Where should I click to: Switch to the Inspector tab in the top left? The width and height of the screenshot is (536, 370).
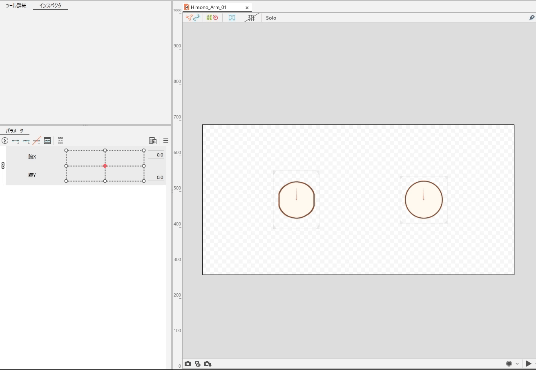50,6
